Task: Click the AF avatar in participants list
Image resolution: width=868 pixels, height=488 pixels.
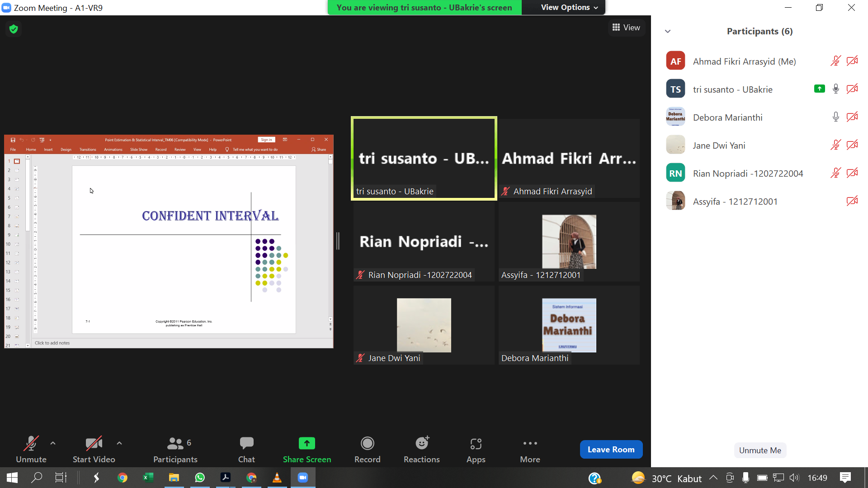Action: click(x=675, y=61)
